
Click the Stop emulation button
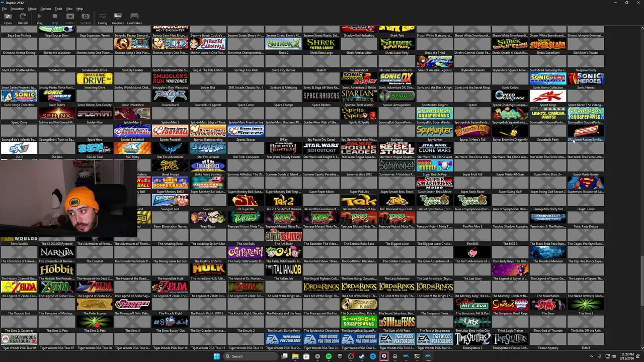pyautogui.click(x=55, y=19)
